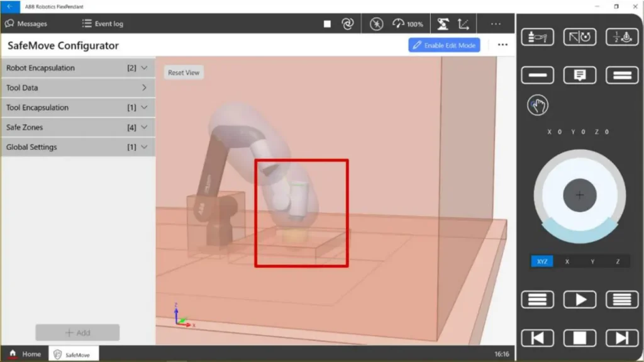Viewport: 644px width, 362px height.
Task: Click the clock showing 16:16
Action: (501, 354)
